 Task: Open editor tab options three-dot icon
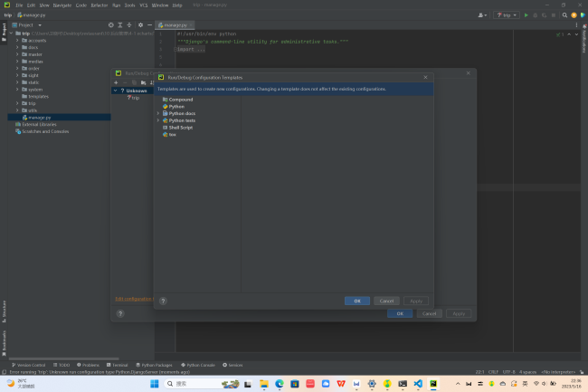pyautogui.click(x=577, y=25)
